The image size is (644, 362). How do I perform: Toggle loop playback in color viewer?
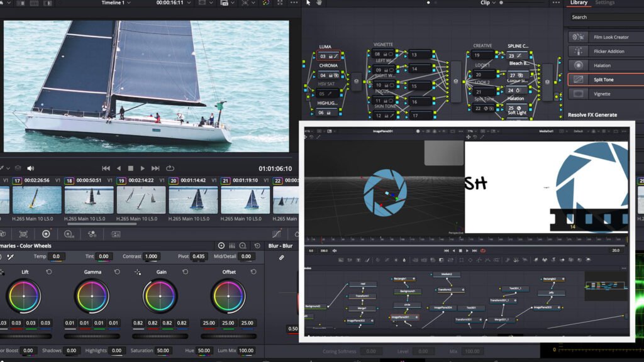(170, 168)
